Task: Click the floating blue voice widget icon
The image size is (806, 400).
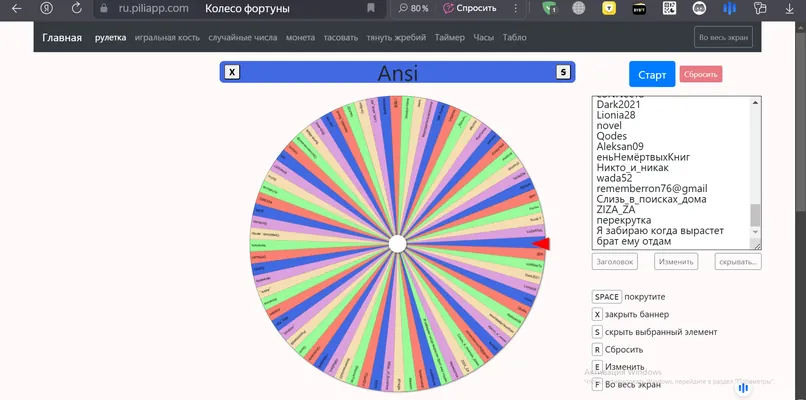Action: 743,388
